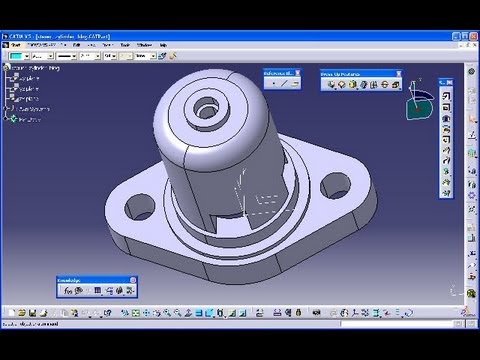Select the Thread/Tap tool

(x=385, y=85)
